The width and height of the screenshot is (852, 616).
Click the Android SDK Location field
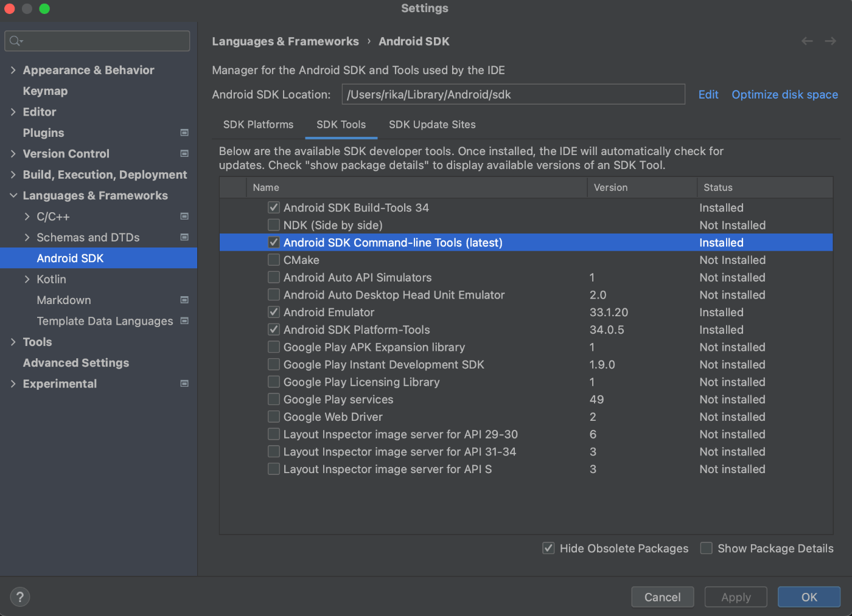514,94
